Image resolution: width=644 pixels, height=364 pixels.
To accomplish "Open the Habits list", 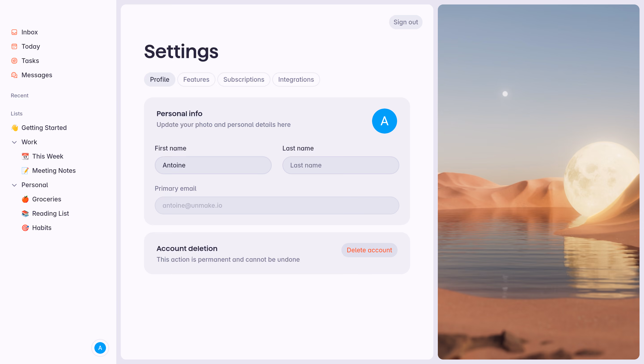I will pyautogui.click(x=42, y=228).
